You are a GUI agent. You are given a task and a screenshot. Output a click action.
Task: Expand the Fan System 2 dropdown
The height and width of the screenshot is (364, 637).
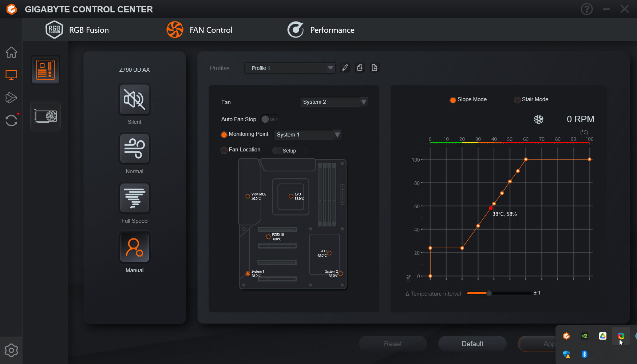point(333,102)
